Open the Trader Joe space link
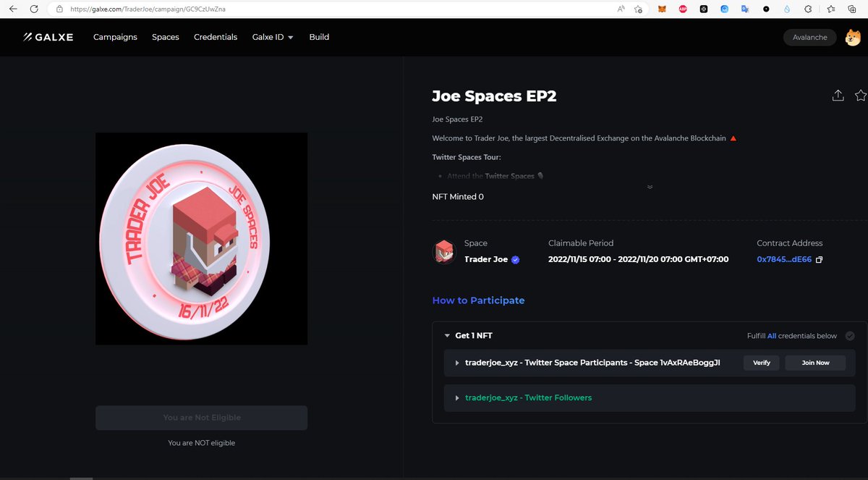The width and height of the screenshot is (868, 480). (486, 259)
